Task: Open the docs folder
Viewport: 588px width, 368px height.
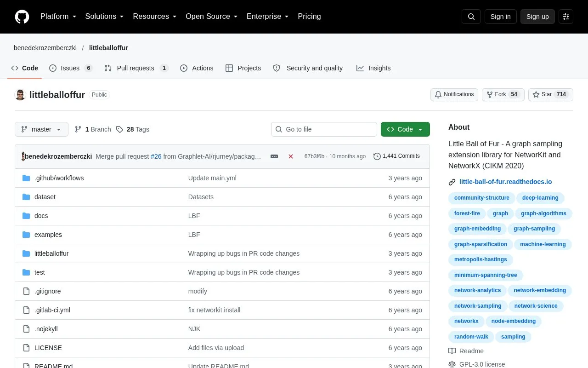Action: click(x=41, y=216)
